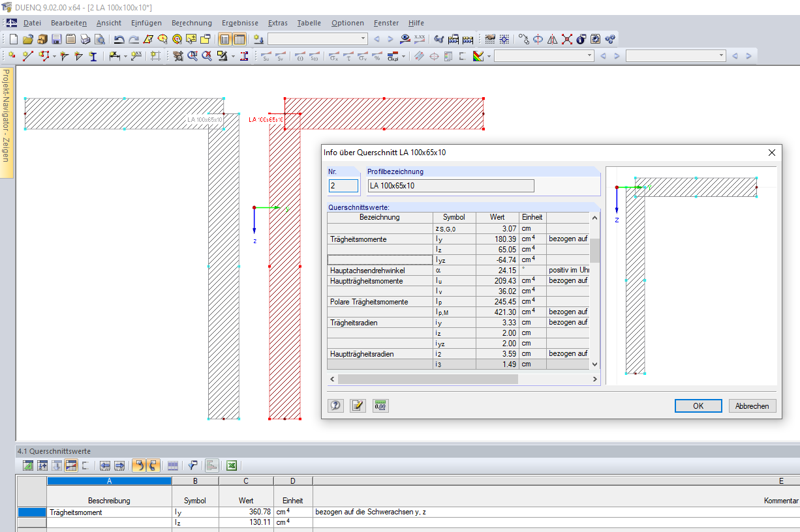The width and height of the screenshot is (800, 532).
Task: Expand the Projekt-Navigator side tab
Action: [x=6, y=123]
